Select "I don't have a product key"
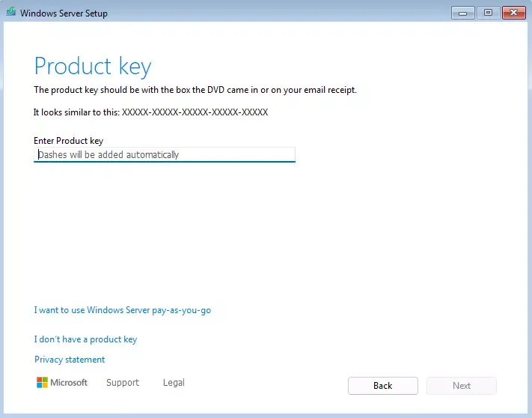This screenshot has width=532, height=418. point(85,339)
